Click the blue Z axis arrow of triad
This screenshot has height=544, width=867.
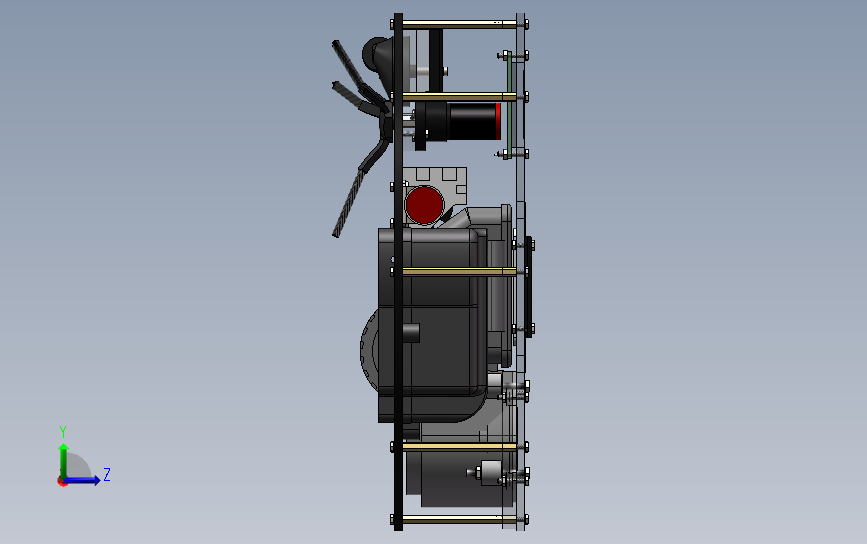[x=82, y=480]
